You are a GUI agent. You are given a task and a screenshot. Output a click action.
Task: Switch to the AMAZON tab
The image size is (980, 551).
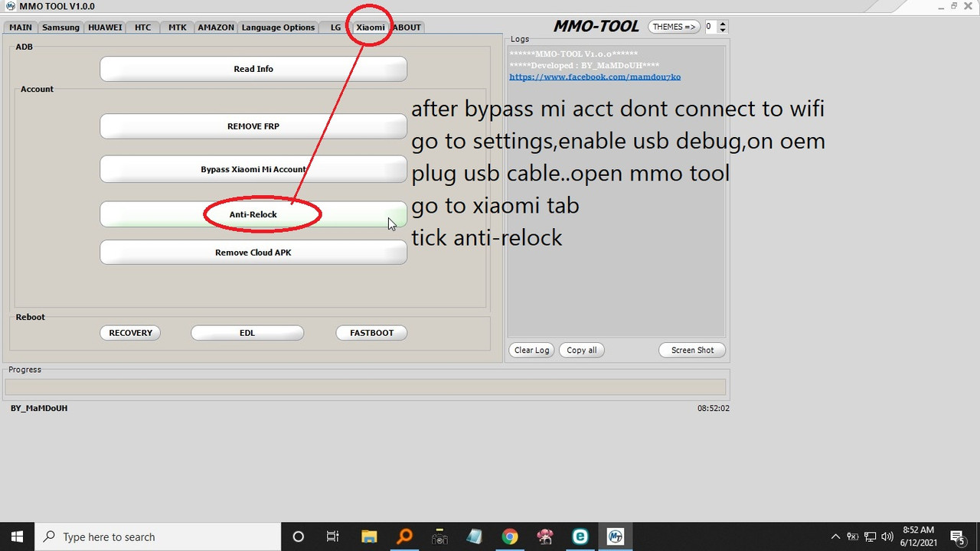pyautogui.click(x=216, y=27)
